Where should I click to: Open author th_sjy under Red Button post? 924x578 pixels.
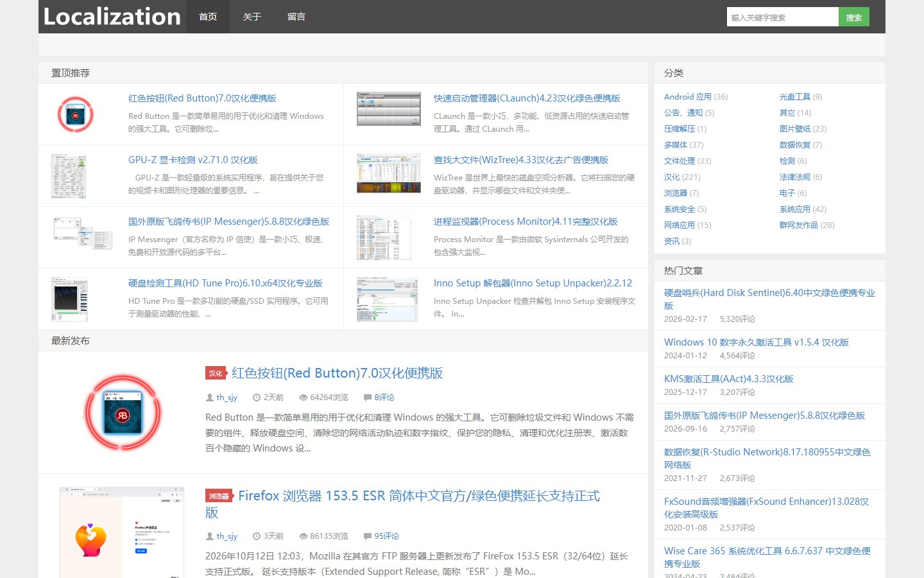[227, 398]
